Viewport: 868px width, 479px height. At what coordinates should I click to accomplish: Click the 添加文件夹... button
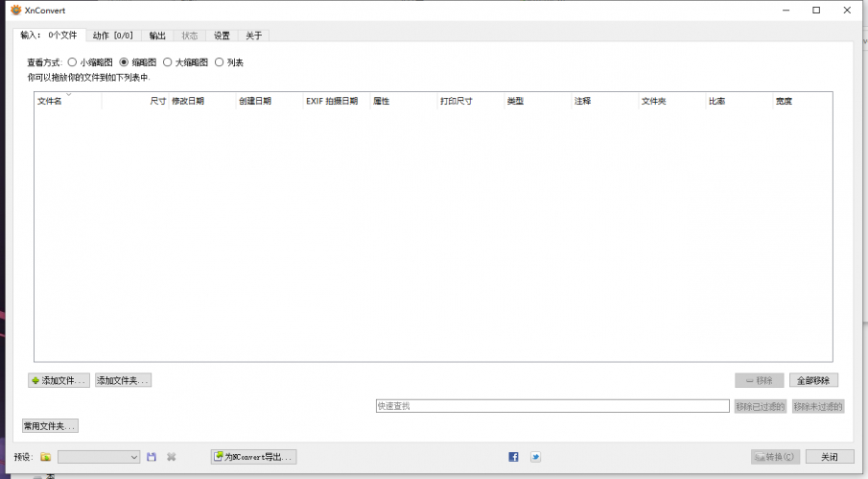[x=123, y=380]
